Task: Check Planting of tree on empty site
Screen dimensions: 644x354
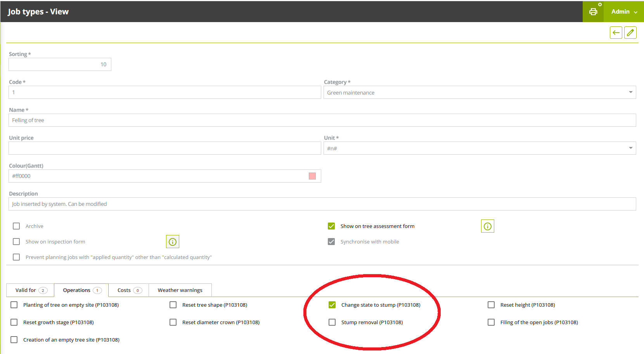Action: click(14, 305)
